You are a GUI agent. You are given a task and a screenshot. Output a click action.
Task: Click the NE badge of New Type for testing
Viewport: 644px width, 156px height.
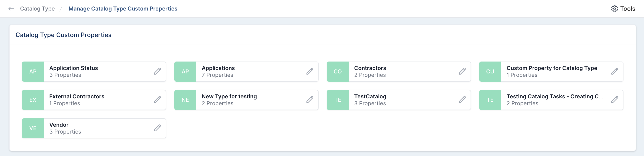[185, 100]
